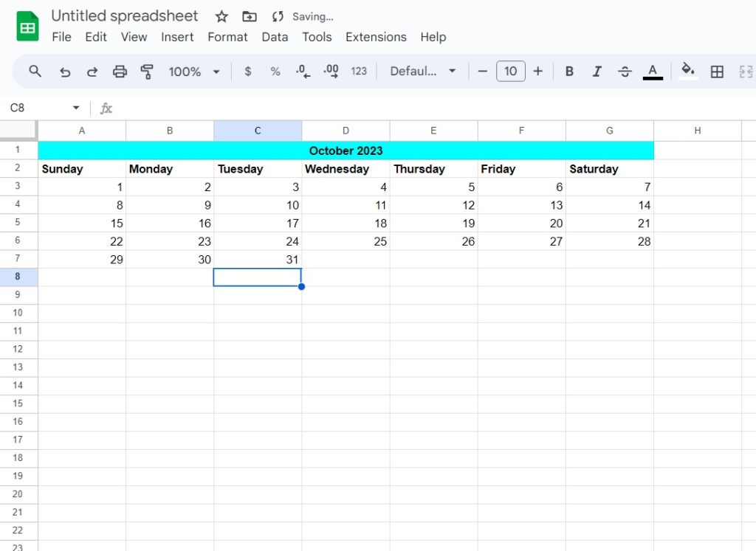Select column A header
The image size is (756, 551).
[x=82, y=131]
